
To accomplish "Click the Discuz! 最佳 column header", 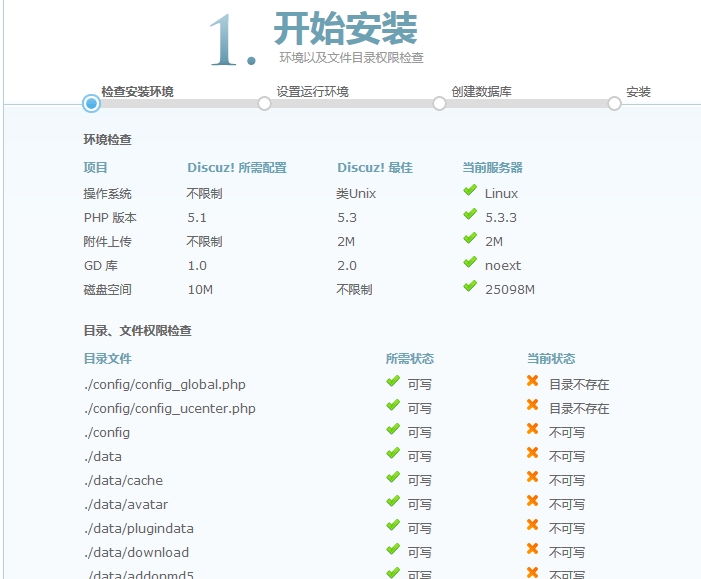I will click(x=375, y=168).
